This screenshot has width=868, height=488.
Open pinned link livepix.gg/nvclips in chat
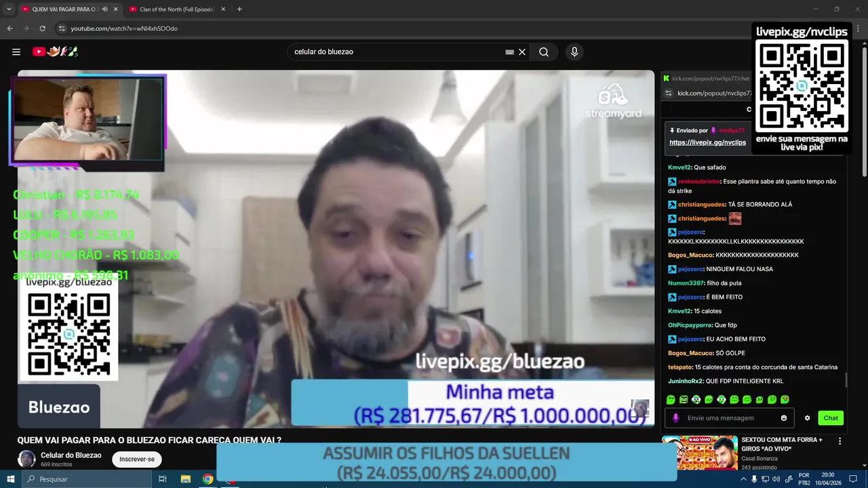point(707,142)
